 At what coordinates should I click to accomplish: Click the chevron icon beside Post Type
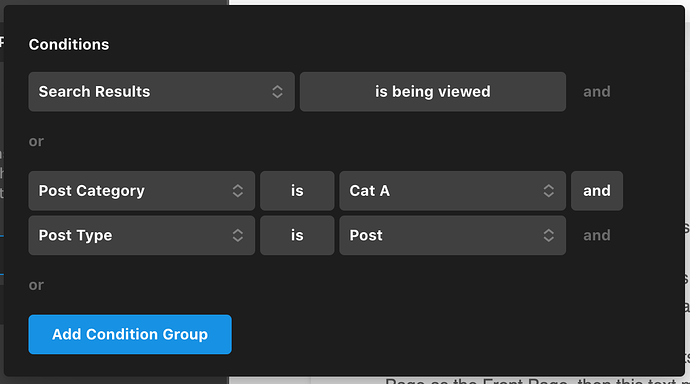pos(238,235)
